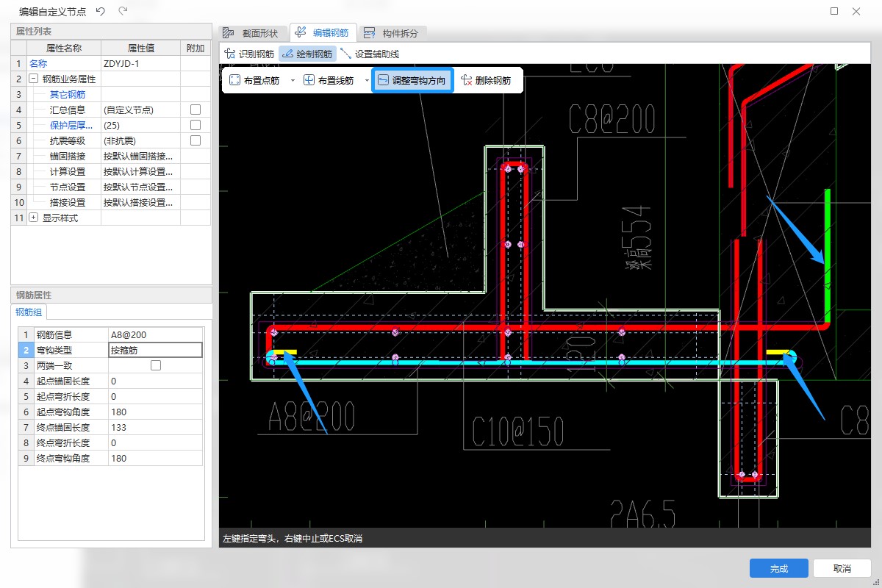Choose the 设置辅助线 tool
Image resolution: width=882 pixels, height=588 pixels.
pos(370,54)
